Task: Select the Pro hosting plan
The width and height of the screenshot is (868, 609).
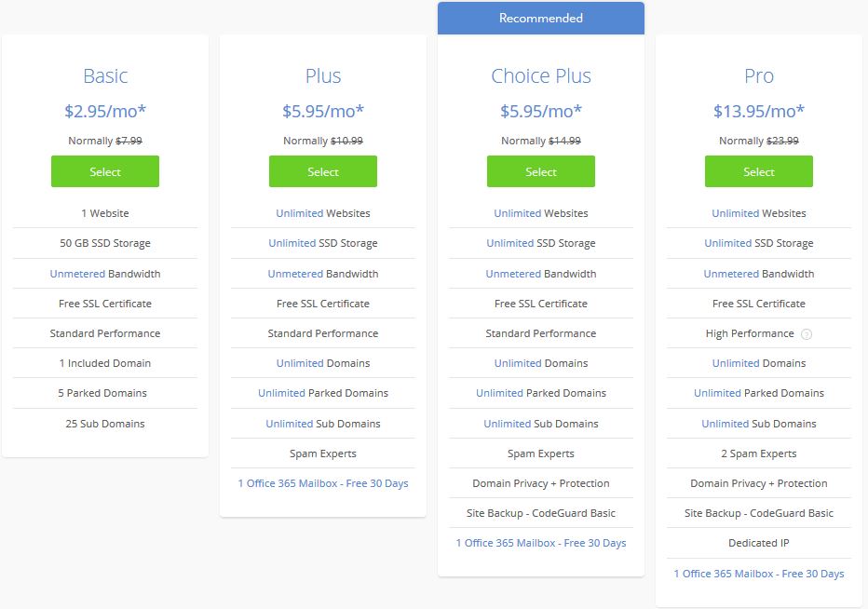Action: coord(758,171)
